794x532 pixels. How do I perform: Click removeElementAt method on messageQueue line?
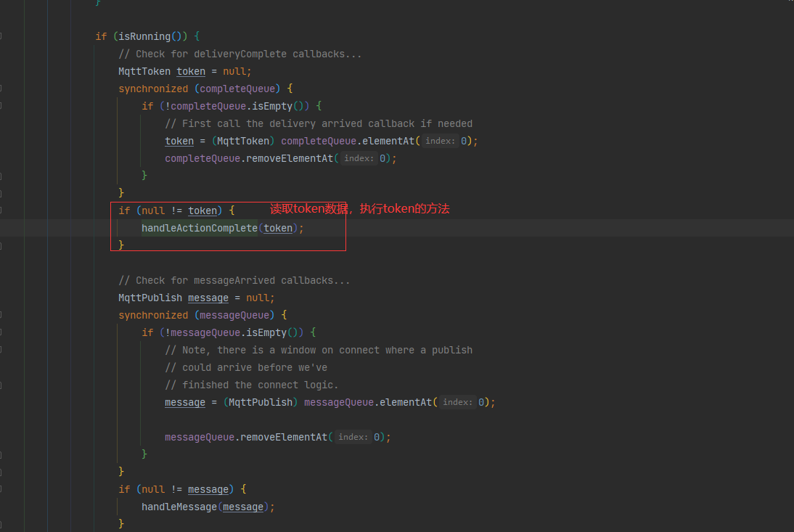coord(284,438)
